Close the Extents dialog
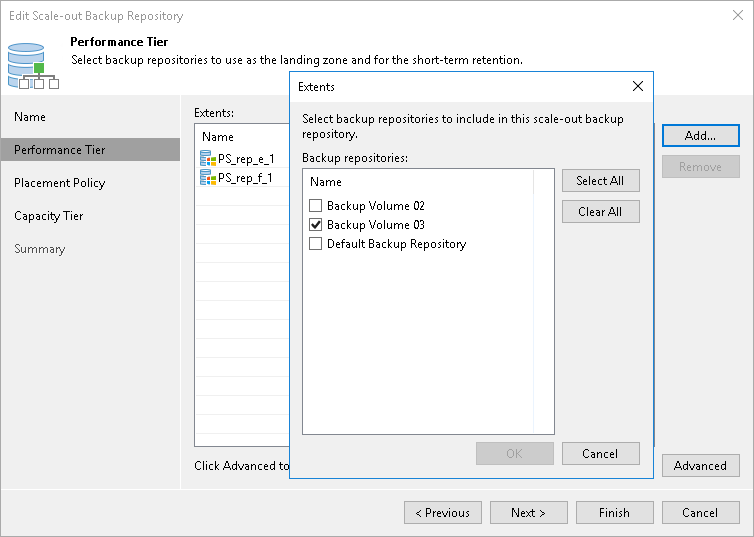The height and width of the screenshot is (537, 754). [638, 87]
